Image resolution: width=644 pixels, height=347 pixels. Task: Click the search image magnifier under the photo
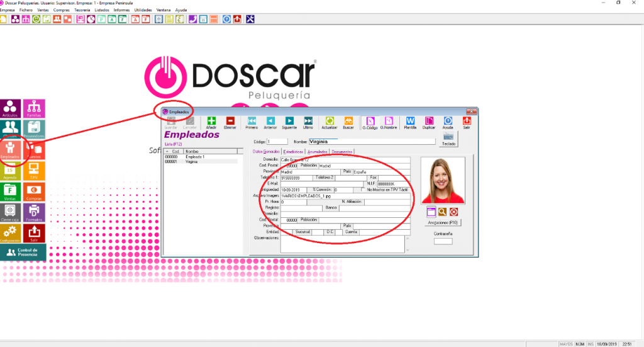442,212
